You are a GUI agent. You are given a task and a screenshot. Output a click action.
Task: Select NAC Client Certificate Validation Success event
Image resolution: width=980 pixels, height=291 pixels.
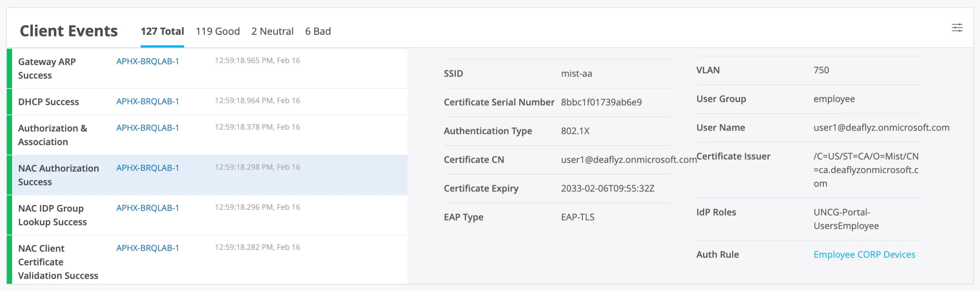coord(58,262)
